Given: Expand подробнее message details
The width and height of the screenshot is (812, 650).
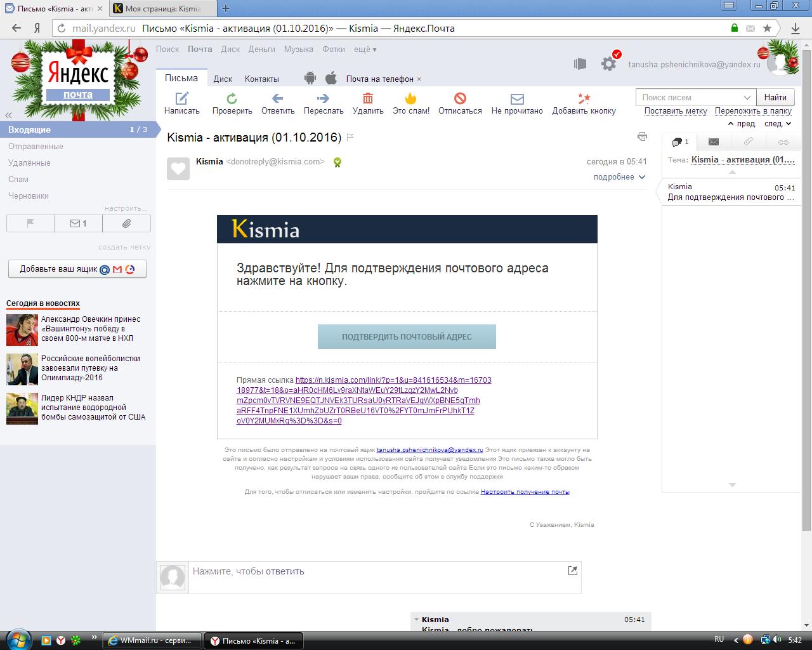Looking at the screenshot, I should click(619, 177).
